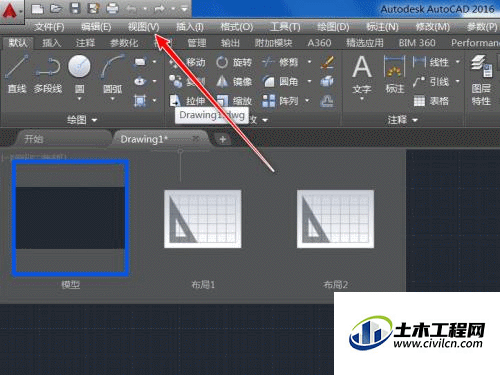
Task: Open the 修改(M) menu
Action: tap(433, 27)
